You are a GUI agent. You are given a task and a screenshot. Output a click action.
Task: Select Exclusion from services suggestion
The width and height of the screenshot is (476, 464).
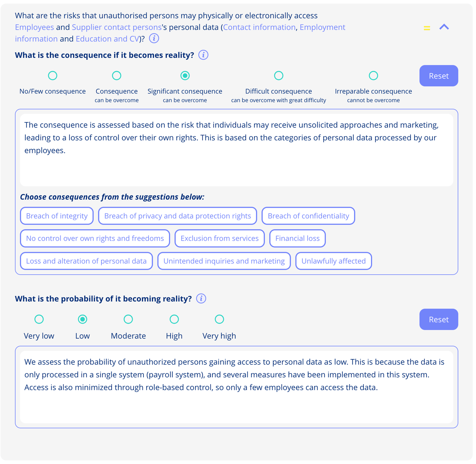point(219,238)
